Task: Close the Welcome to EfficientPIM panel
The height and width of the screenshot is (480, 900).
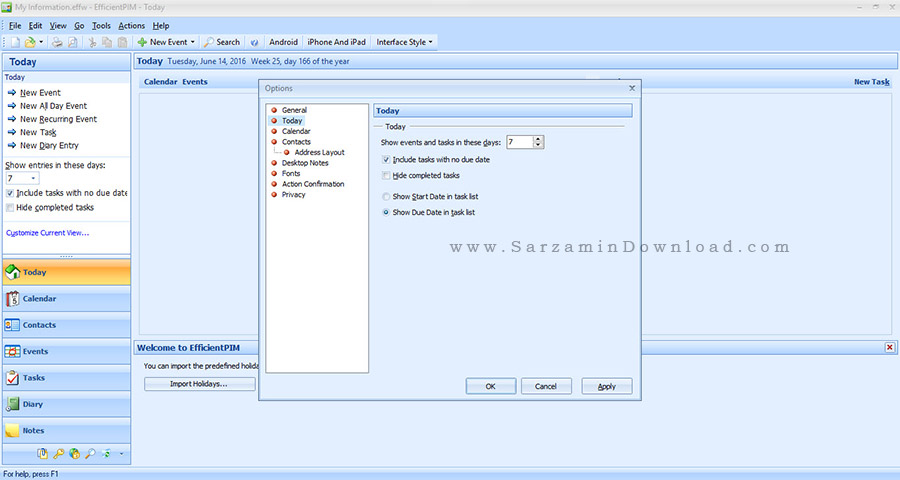Action: pos(890,347)
